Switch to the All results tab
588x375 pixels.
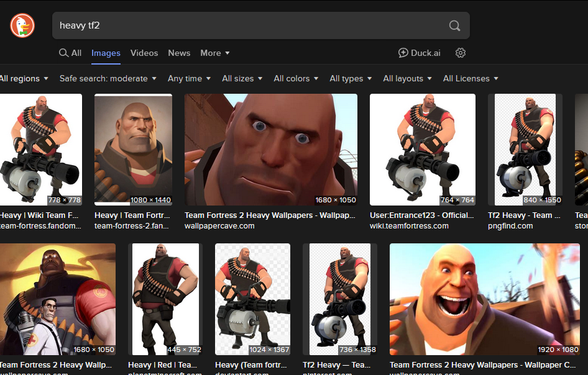click(70, 53)
